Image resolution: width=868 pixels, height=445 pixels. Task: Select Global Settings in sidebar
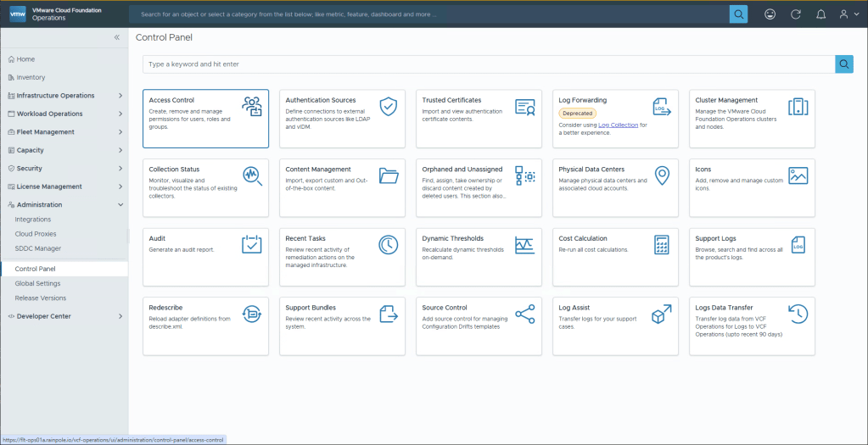tap(37, 284)
